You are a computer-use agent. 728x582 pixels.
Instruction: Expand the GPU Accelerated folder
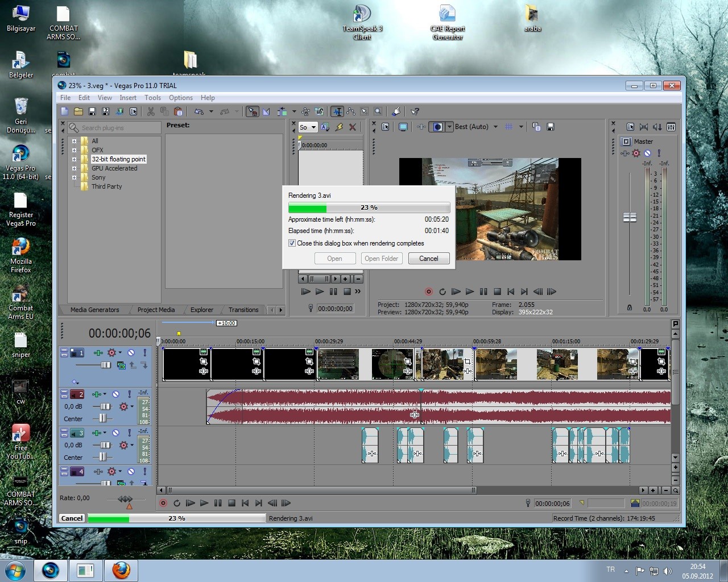(x=74, y=168)
